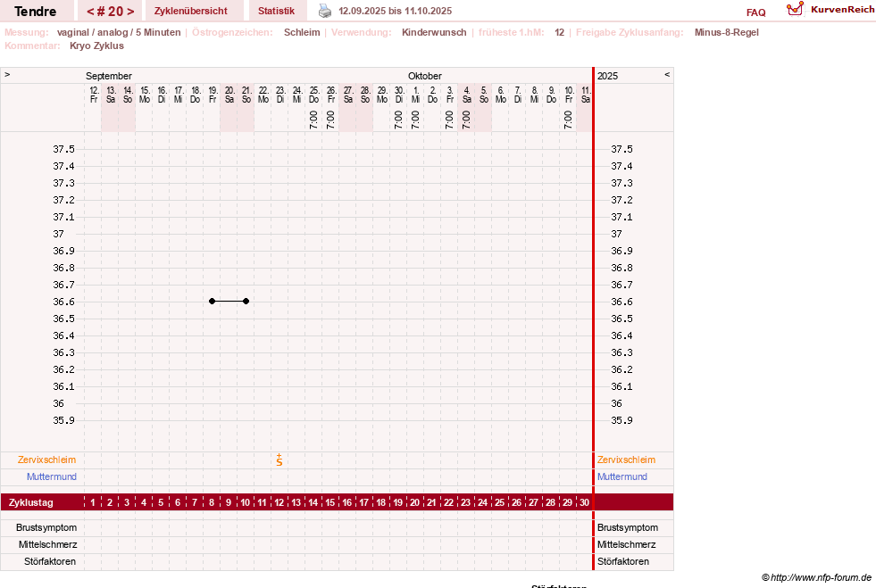Click the 2025 year label

(x=607, y=76)
